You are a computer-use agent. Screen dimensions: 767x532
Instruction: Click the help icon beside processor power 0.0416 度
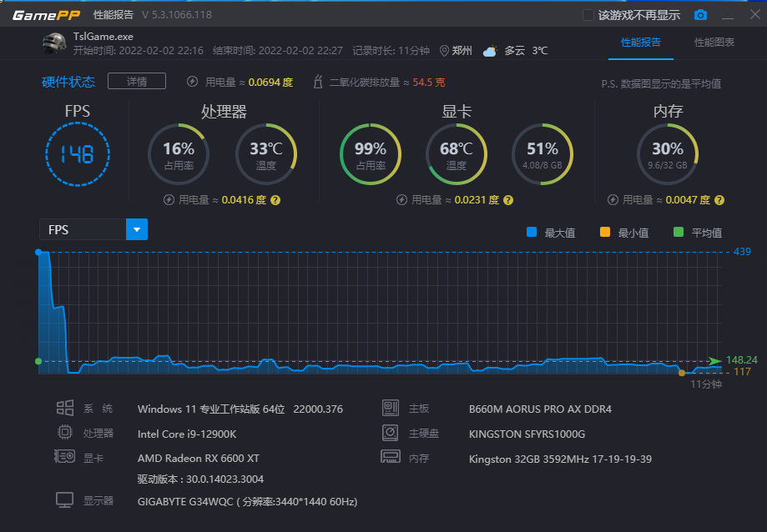point(275,200)
